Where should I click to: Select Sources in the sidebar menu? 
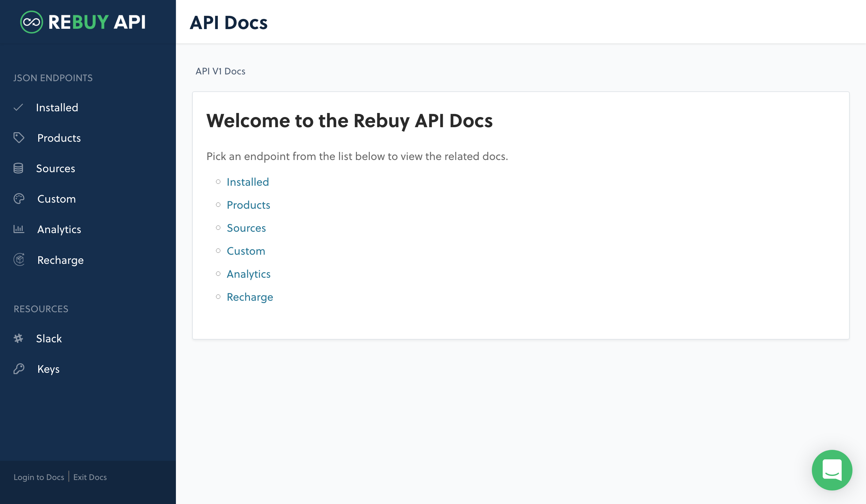56,168
